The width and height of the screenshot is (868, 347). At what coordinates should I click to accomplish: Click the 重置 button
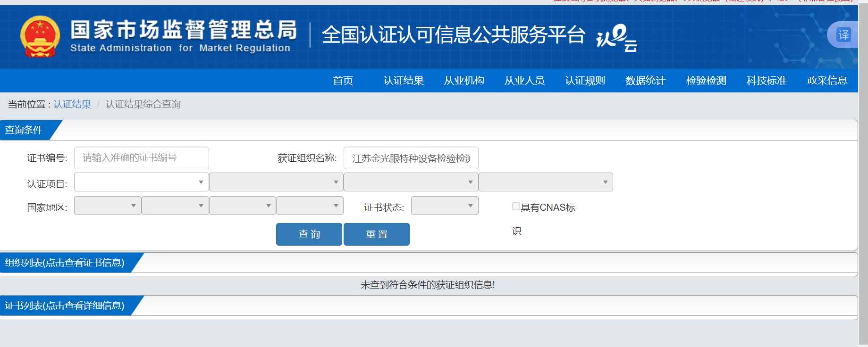[x=377, y=234]
